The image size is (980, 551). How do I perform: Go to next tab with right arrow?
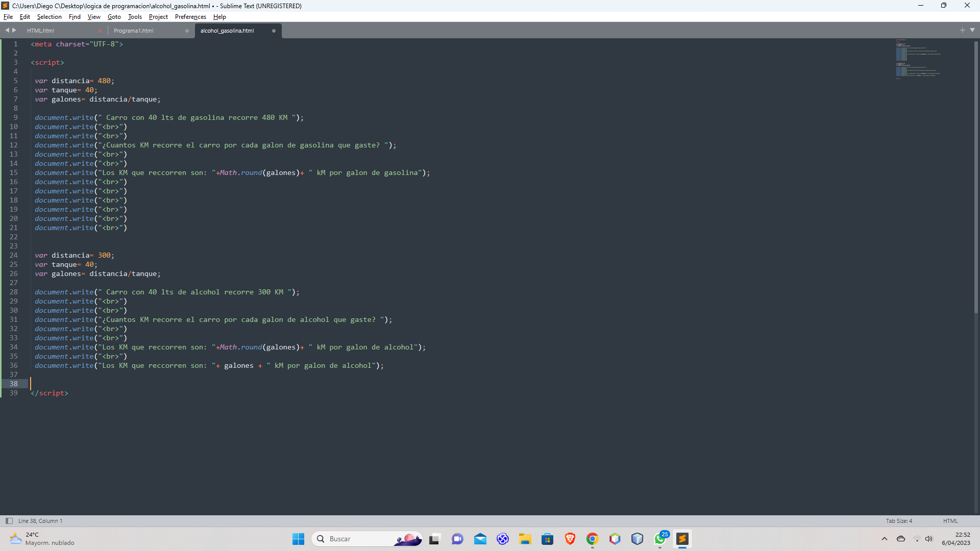[x=14, y=30]
